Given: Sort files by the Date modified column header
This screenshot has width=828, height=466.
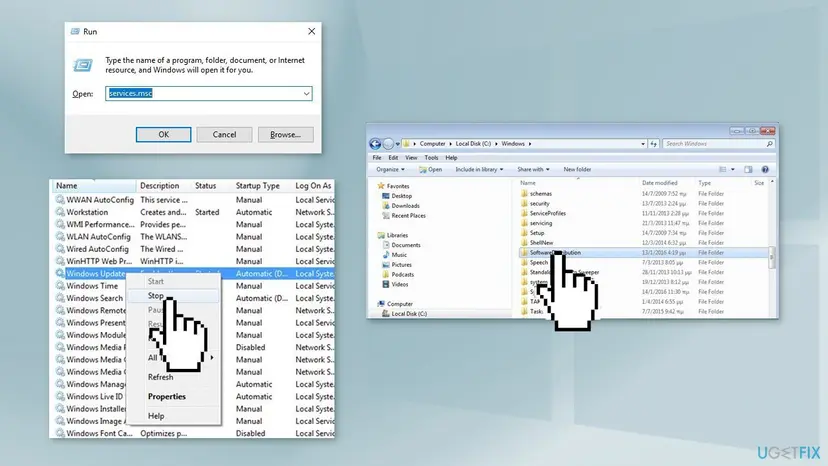Looking at the screenshot, I should click(x=660, y=183).
